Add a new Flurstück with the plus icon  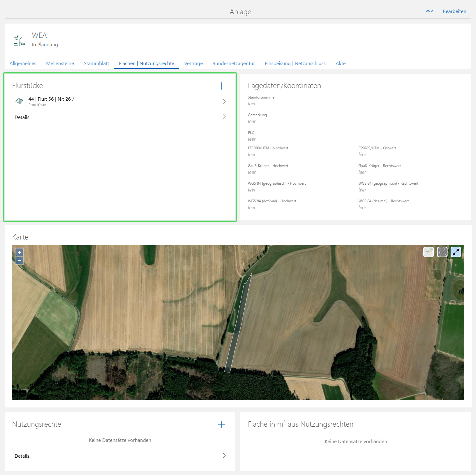[x=221, y=86]
